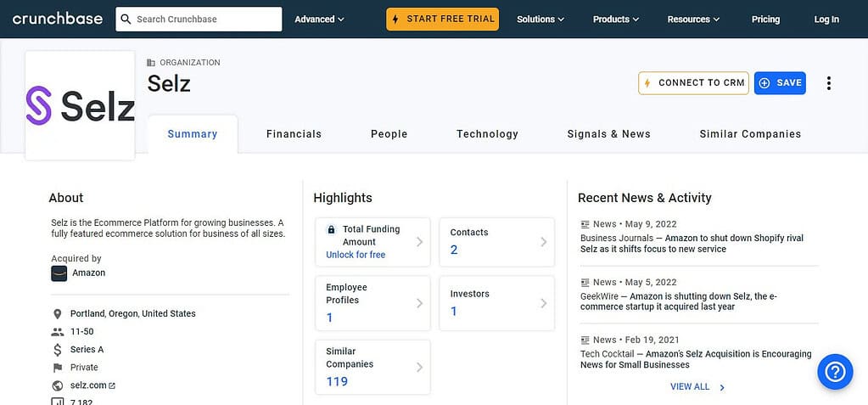
Task: Open the Contacts highlight card
Action: (496, 242)
